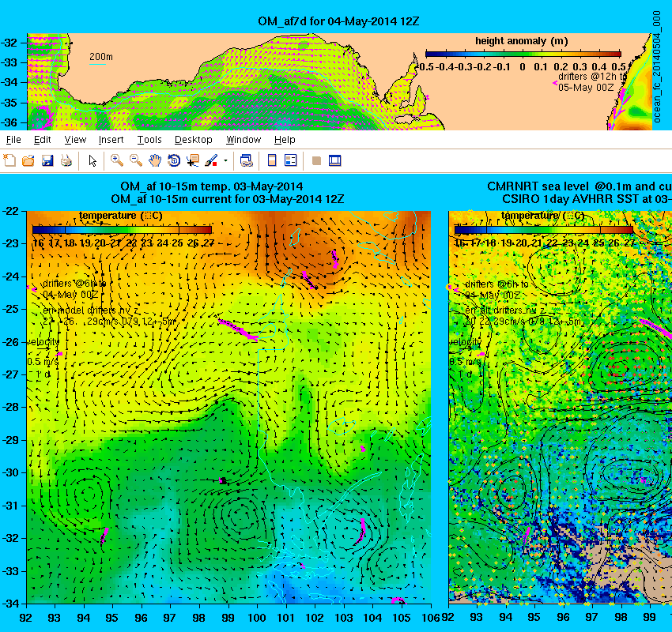
Task: Click the New Figure icon
Action: 9,160
